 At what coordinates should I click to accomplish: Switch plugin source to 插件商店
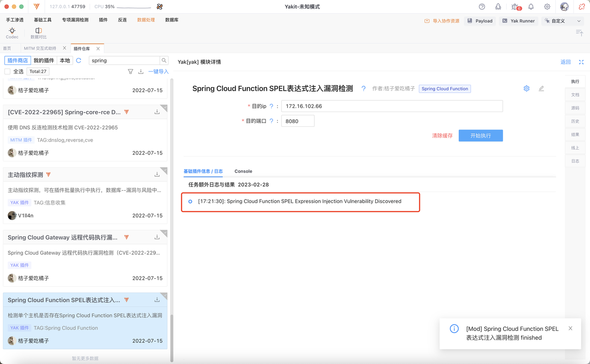pyautogui.click(x=18, y=60)
